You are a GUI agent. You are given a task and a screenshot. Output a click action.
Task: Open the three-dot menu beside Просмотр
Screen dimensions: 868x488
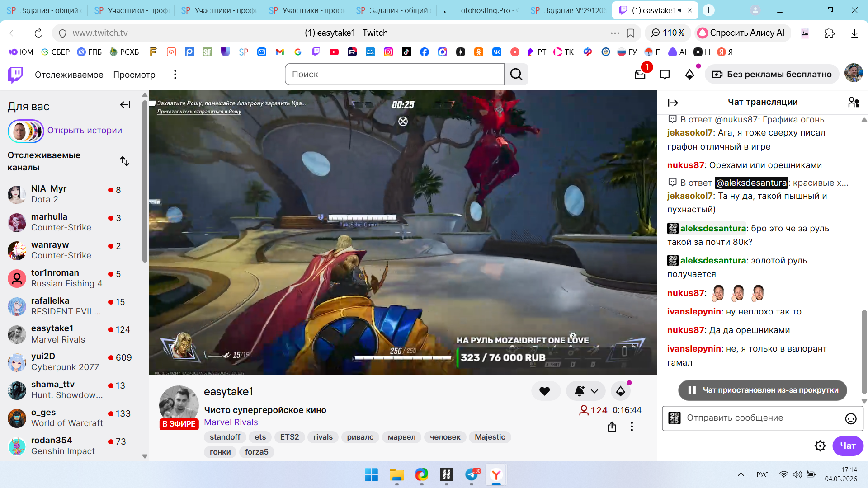[175, 75]
